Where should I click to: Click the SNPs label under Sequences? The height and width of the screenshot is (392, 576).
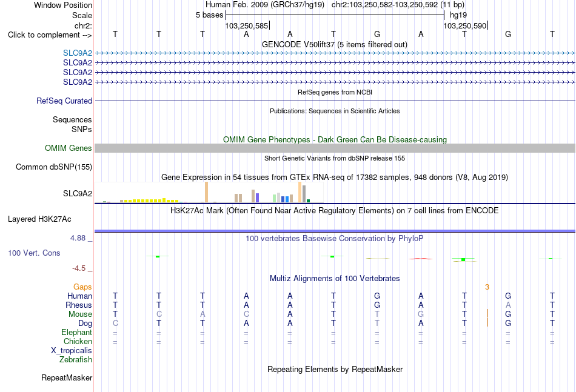82,129
